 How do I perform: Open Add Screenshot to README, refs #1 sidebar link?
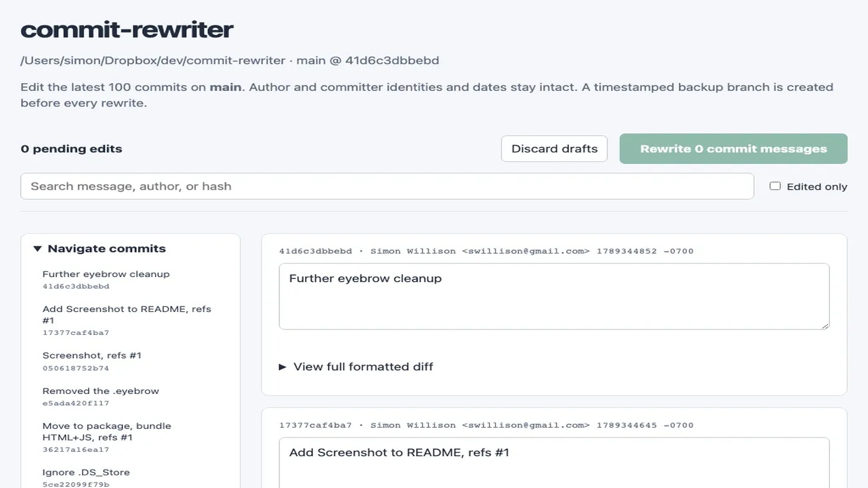point(127,314)
